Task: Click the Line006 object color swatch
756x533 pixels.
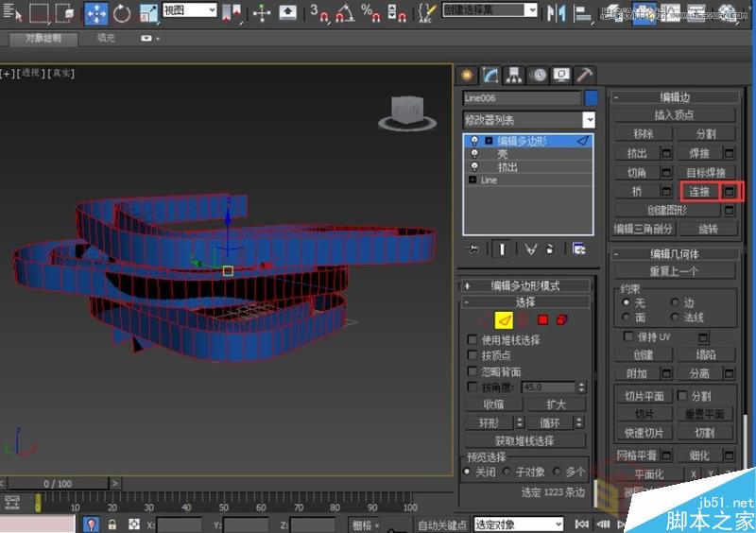Action: click(592, 97)
